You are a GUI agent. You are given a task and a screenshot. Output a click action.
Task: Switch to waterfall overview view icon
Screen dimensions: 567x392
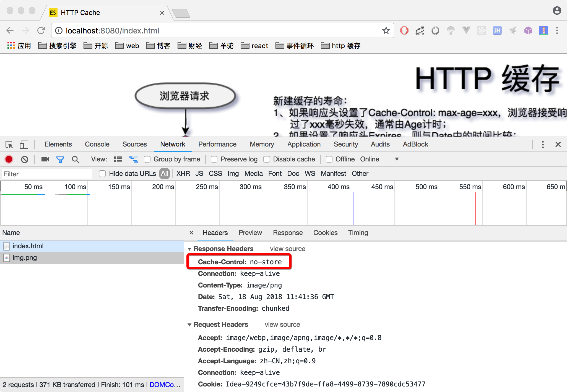tap(133, 159)
